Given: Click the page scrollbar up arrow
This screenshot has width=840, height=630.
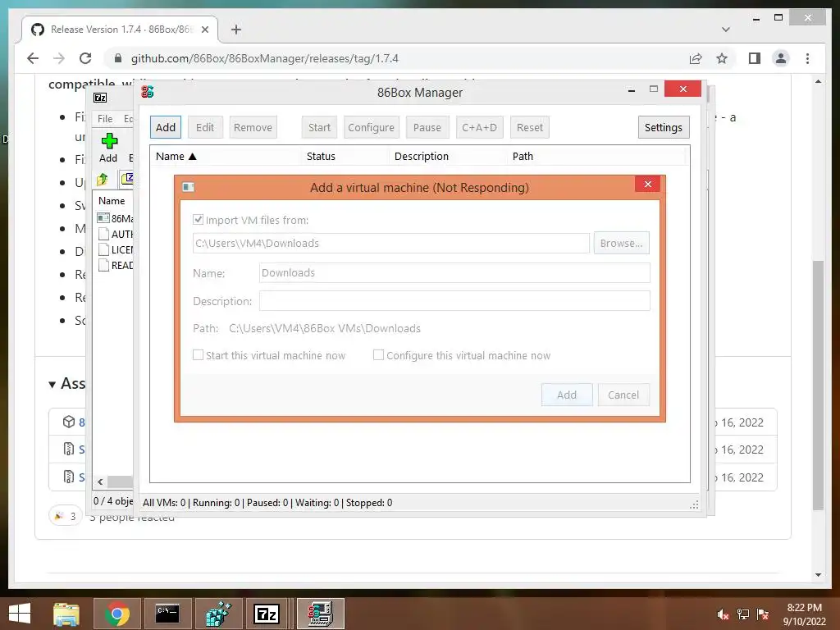Looking at the screenshot, I should (x=818, y=81).
